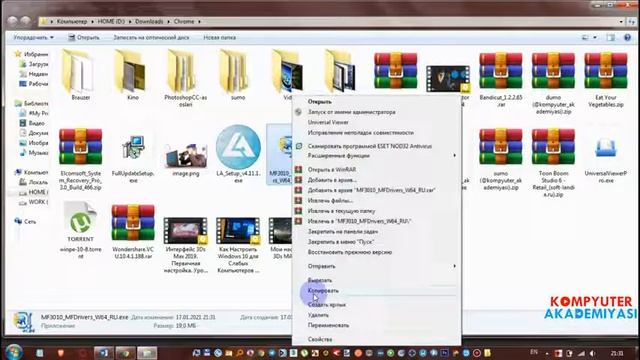
Task: Select the UniversalViewerPro.exe file
Action: click(606, 159)
